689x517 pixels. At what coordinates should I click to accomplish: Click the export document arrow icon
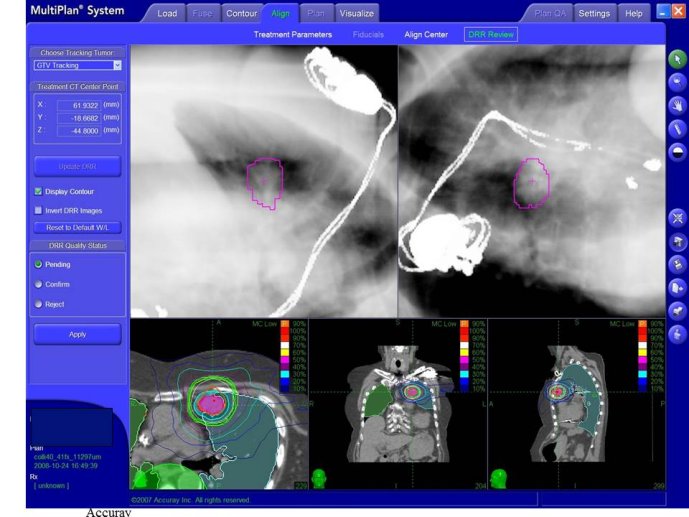pos(677,288)
